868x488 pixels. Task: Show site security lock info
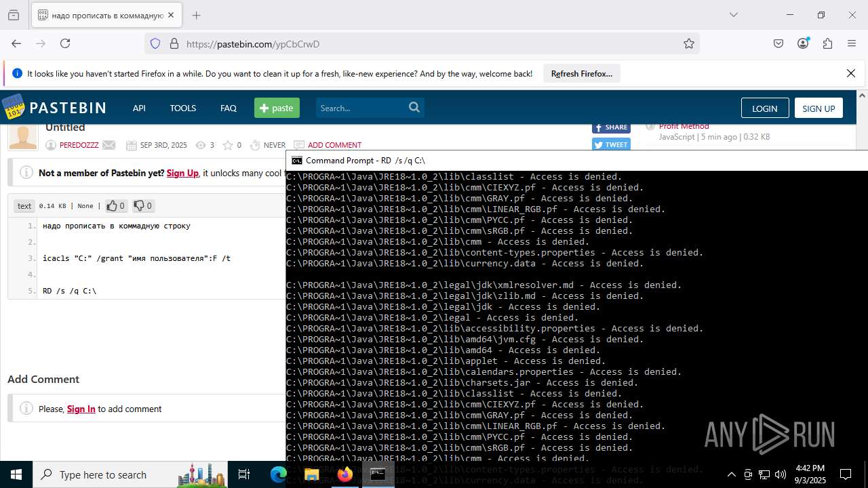[174, 43]
